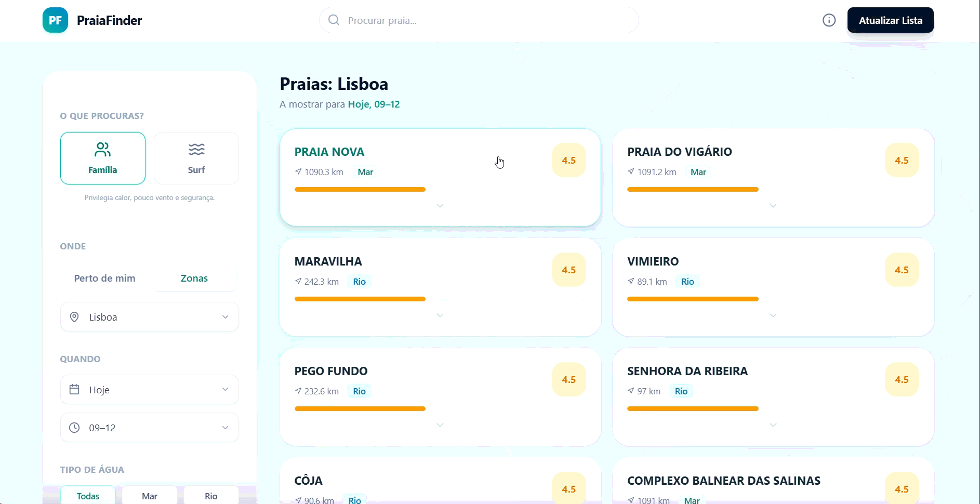This screenshot has width=980, height=504.
Task: Select the Família preference option
Action: click(103, 158)
